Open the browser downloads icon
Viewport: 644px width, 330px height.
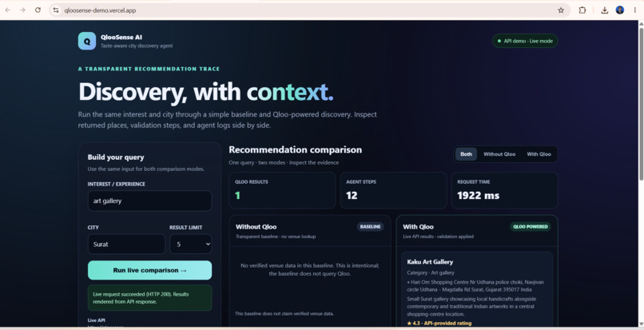(604, 10)
